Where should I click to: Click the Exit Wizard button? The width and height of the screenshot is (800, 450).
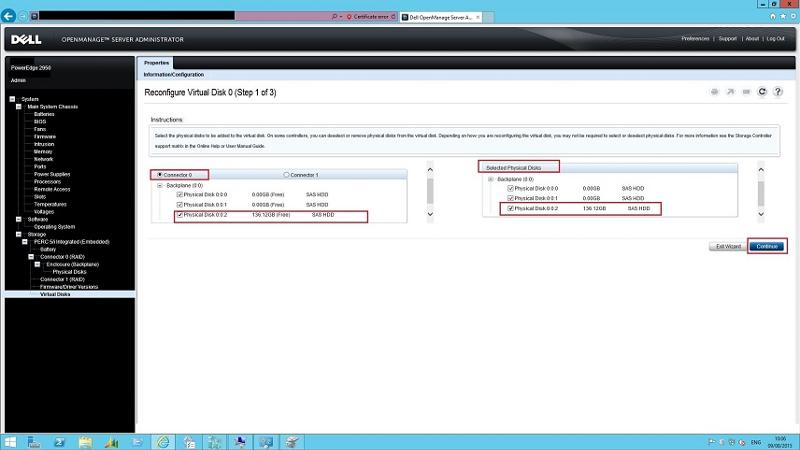pos(725,246)
